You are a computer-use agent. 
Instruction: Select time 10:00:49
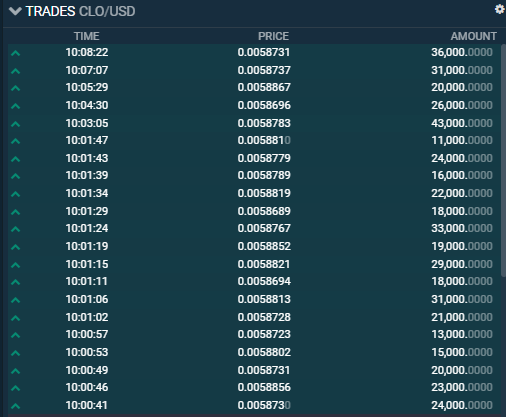click(87, 370)
